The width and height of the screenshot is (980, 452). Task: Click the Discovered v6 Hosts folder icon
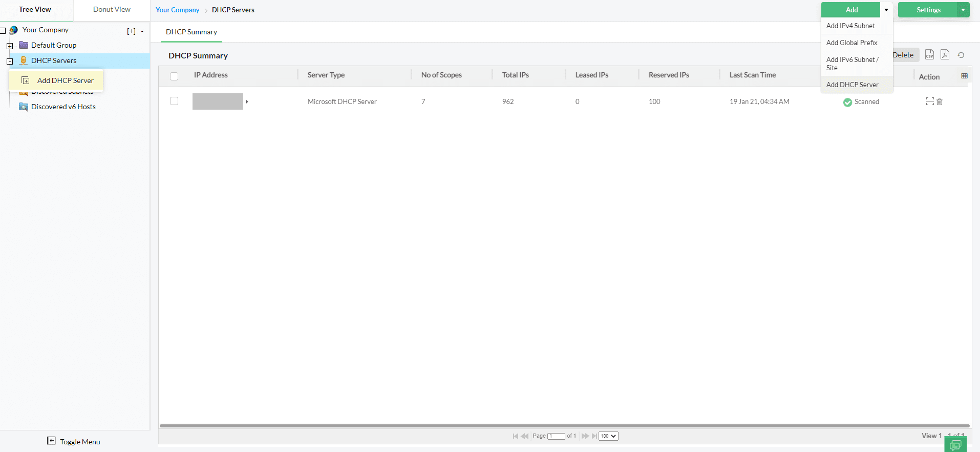pyautogui.click(x=24, y=107)
